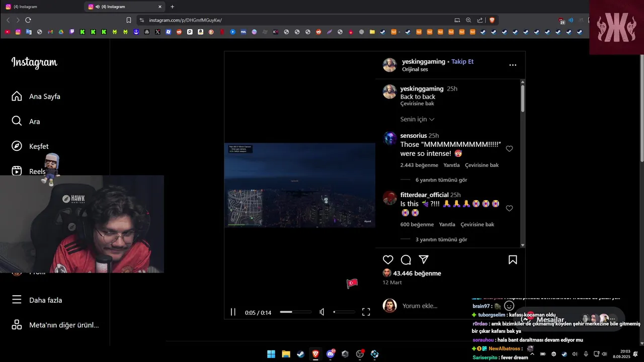Open the zoom magnifier in address bar
Screen dimensions: 644x362
[x=468, y=20]
